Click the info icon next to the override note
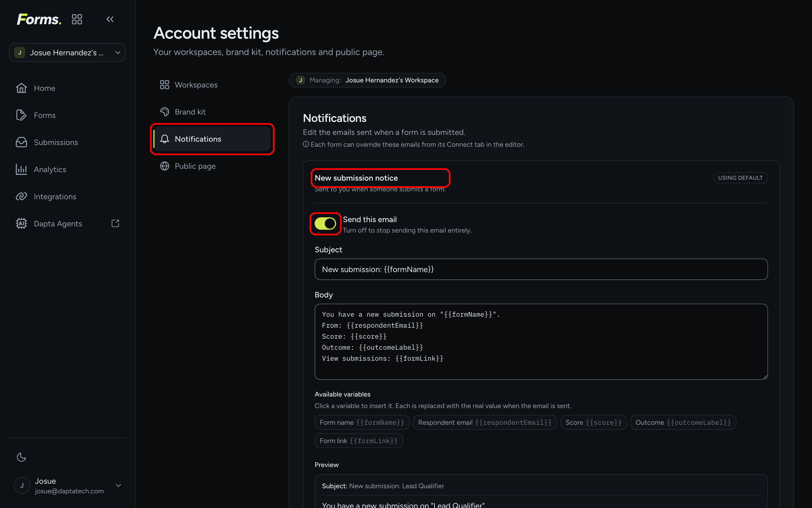This screenshot has width=812, height=508. click(x=306, y=144)
